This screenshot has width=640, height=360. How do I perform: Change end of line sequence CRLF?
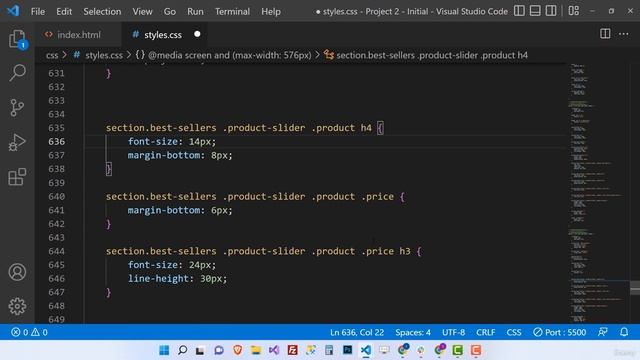coord(486,332)
